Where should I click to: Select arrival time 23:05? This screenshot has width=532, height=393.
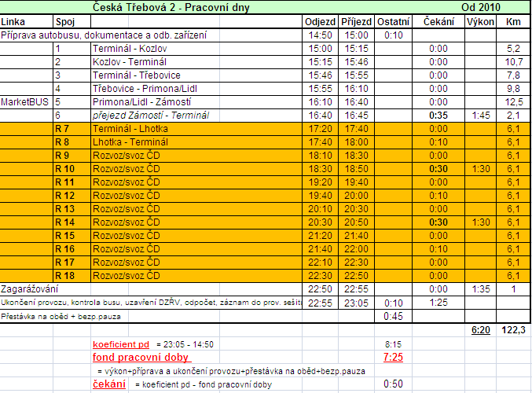click(356, 303)
